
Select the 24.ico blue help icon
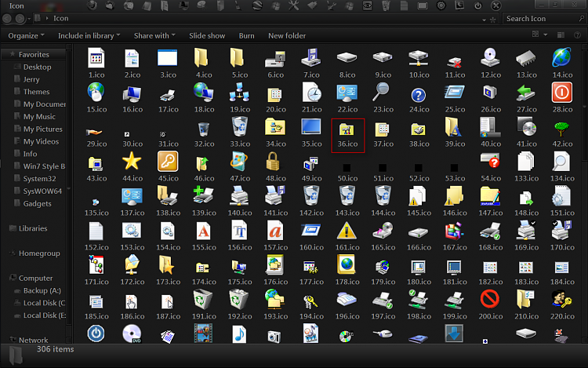[419, 95]
